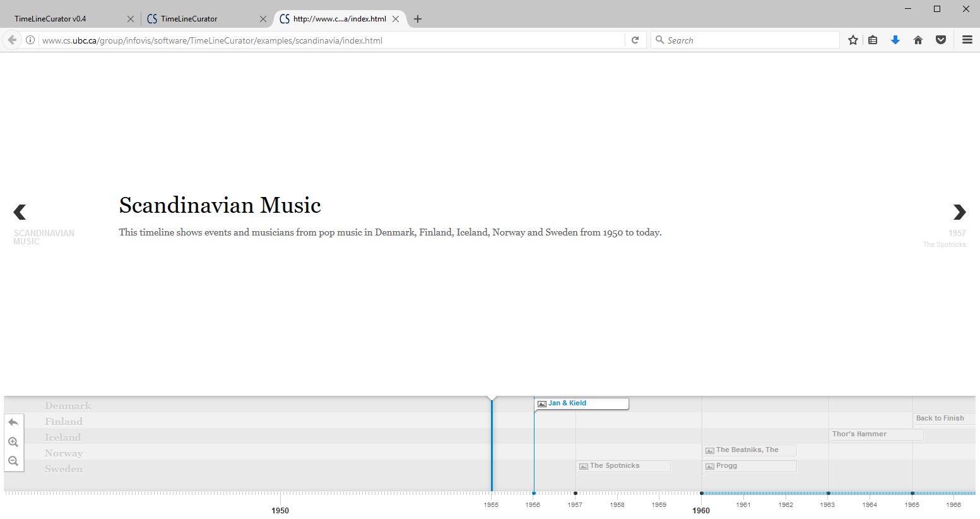Open the Pocket shield icon

pos(941,40)
